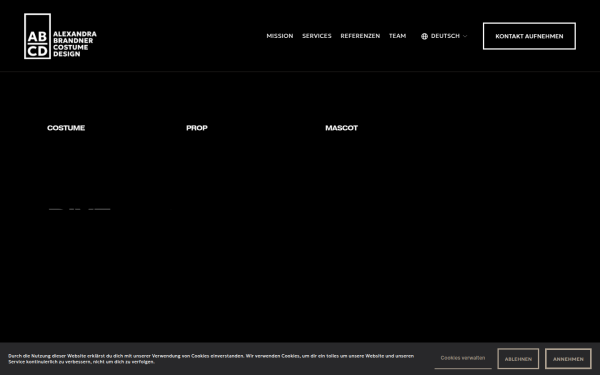Select the Mascot heading

(x=341, y=128)
